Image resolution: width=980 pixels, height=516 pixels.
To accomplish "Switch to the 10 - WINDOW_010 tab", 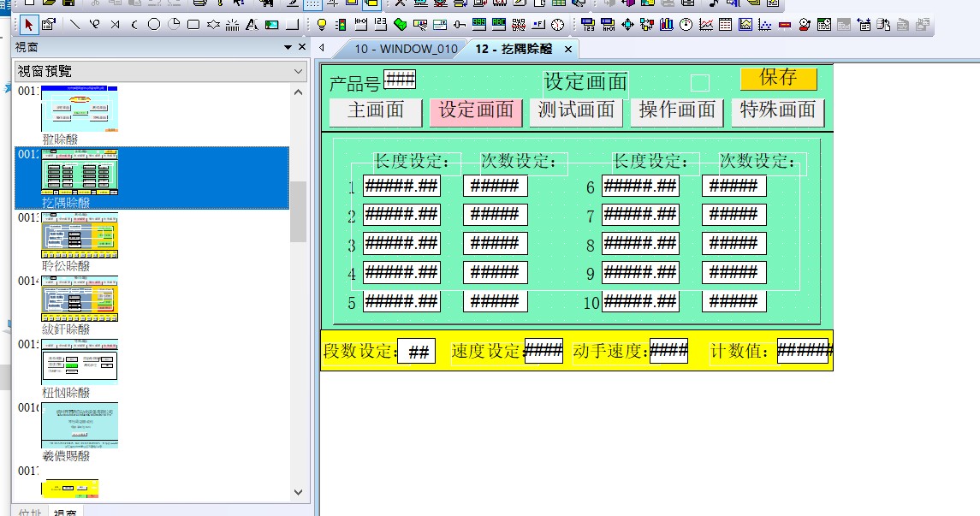I will [x=406, y=49].
